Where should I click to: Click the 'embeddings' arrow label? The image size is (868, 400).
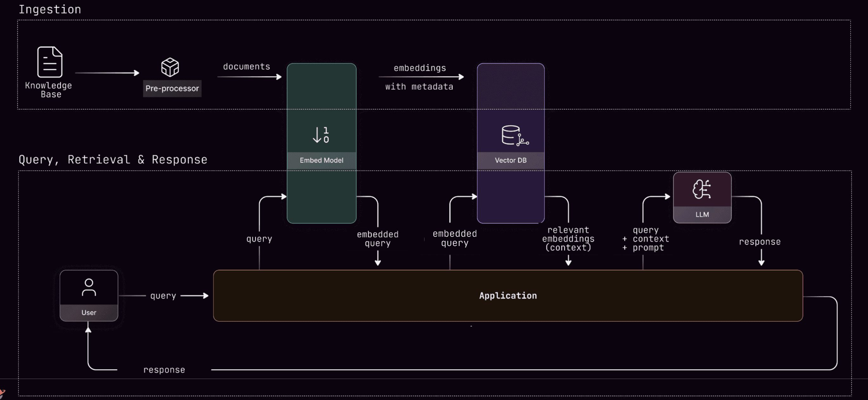pyautogui.click(x=419, y=68)
